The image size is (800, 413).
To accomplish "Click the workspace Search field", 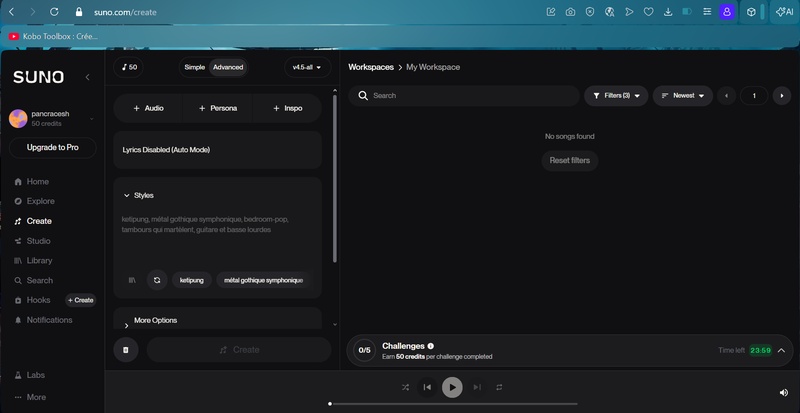I will [x=464, y=95].
